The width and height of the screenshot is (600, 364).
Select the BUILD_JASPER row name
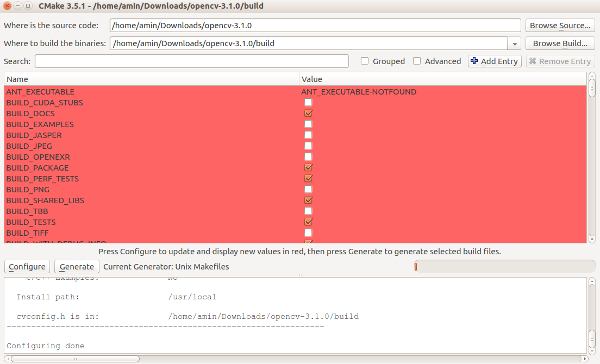(34, 135)
